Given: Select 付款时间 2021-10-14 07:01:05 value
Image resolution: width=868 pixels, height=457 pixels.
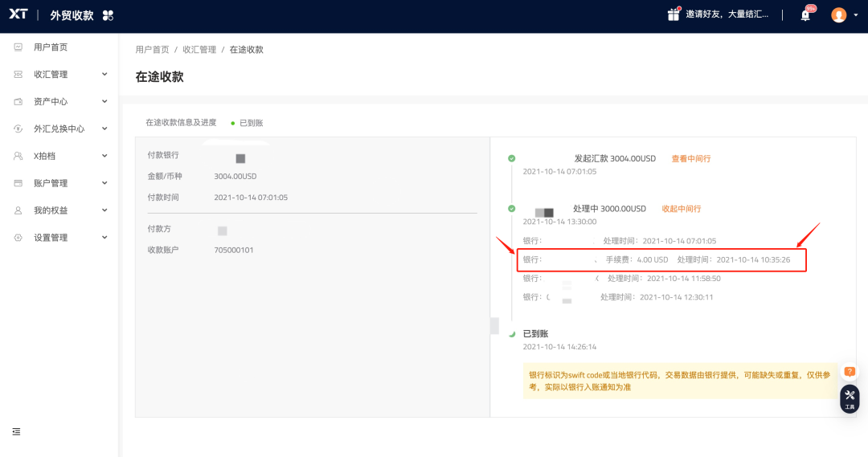Looking at the screenshot, I should (251, 197).
